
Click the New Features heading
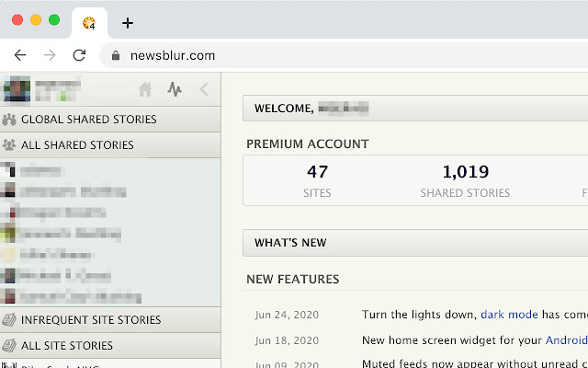[x=293, y=280]
